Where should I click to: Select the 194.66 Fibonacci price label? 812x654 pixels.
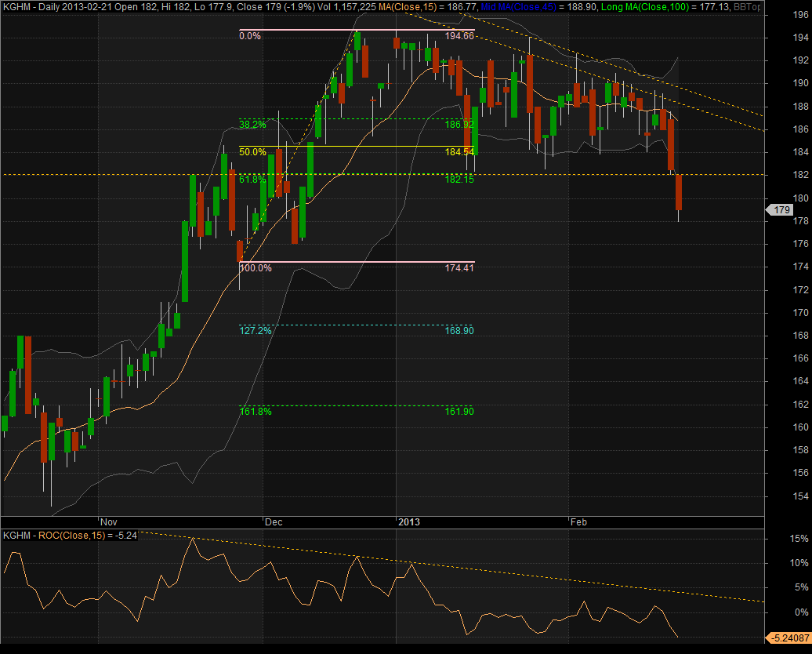tap(459, 36)
